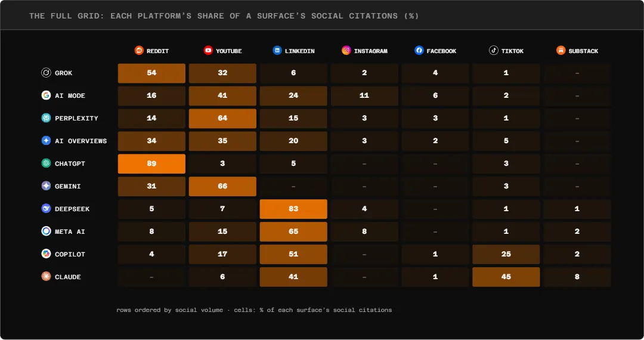Screen dimensions: 644x340
Task: Select the LINKEDIN column header label
Action: [x=300, y=51]
